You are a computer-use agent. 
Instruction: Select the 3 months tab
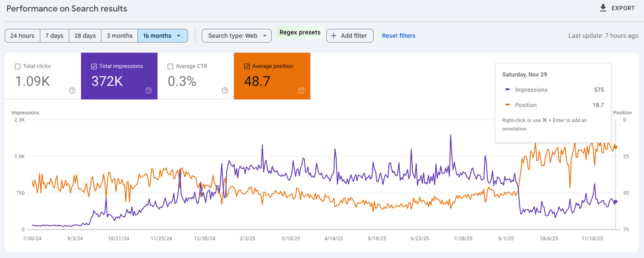click(119, 36)
